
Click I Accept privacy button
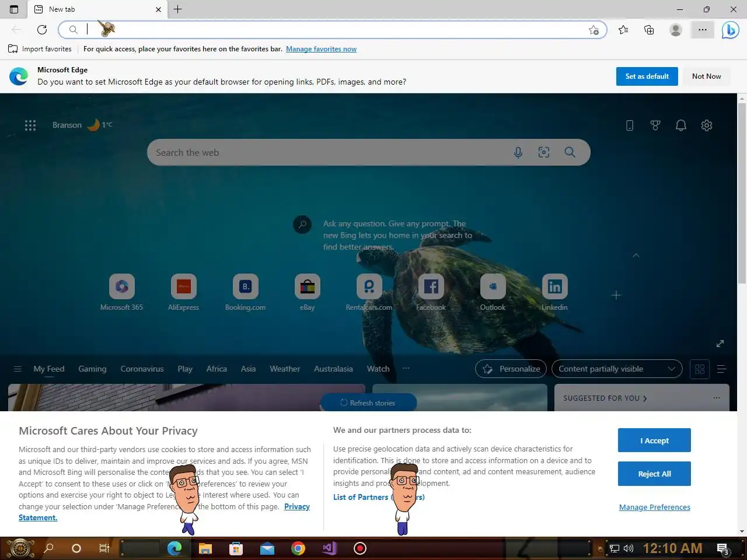pos(654,440)
